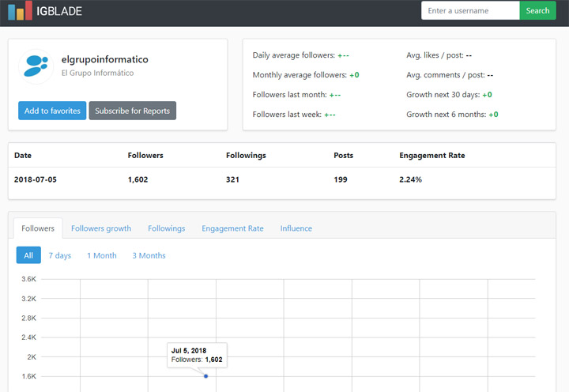Click Followers last month stat
This screenshot has height=392, width=569.
[296, 95]
